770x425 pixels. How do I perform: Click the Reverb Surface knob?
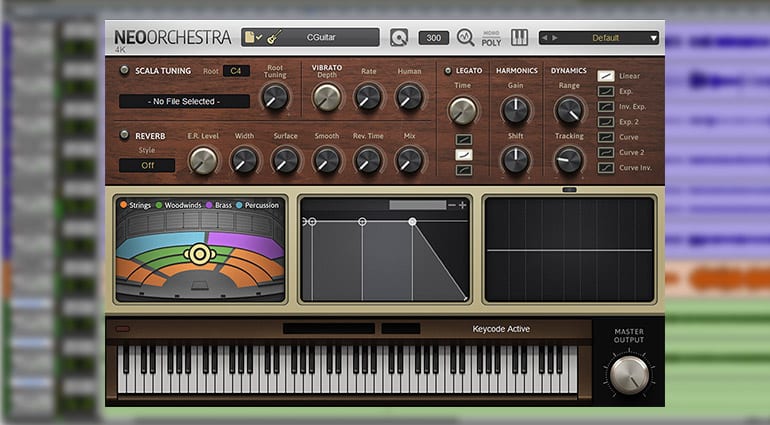point(285,161)
